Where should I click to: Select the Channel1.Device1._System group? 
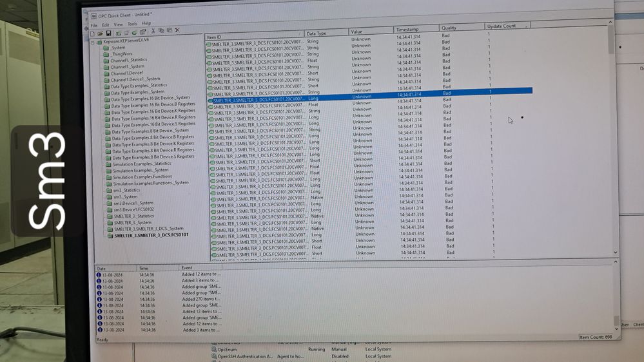(135, 79)
